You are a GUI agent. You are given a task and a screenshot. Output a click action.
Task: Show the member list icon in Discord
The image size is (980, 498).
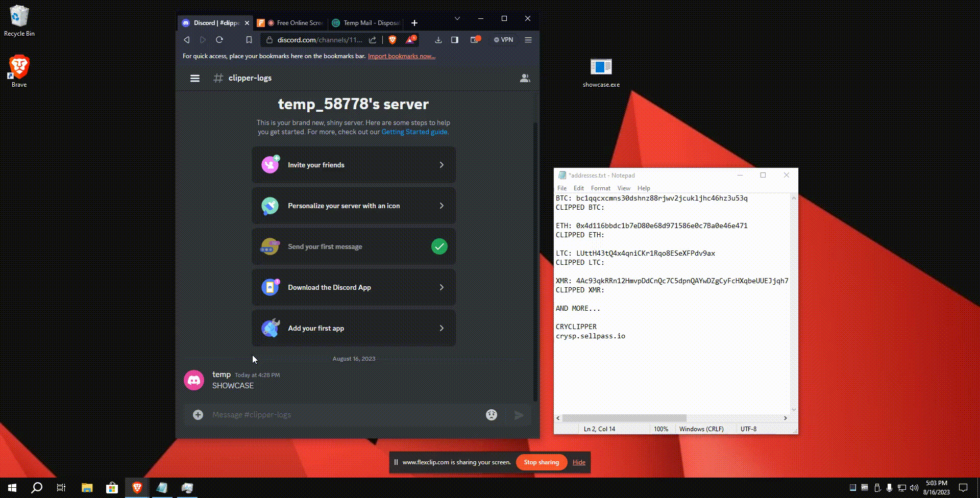[525, 78]
